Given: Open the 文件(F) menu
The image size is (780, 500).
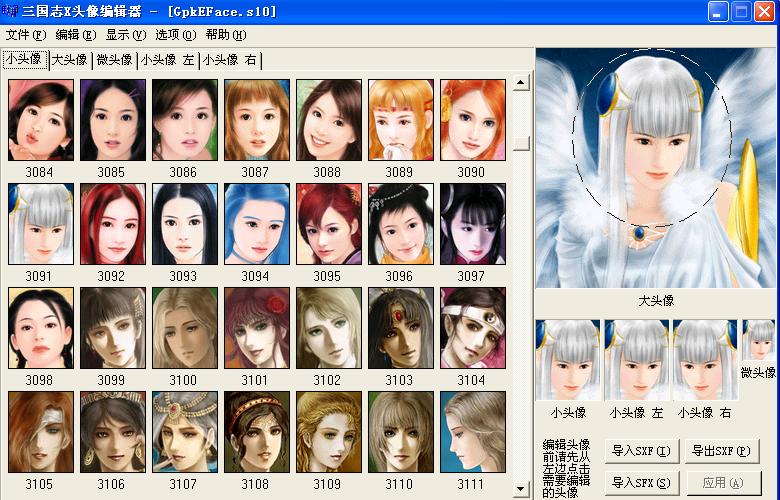Looking at the screenshot, I should (x=25, y=34).
